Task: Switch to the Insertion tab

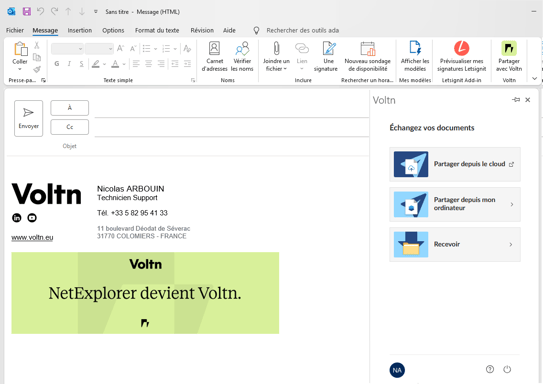Action: pos(80,30)
